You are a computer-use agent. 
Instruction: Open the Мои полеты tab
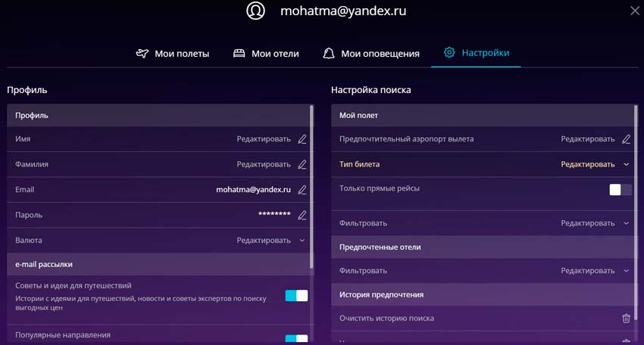pos(172,54)
